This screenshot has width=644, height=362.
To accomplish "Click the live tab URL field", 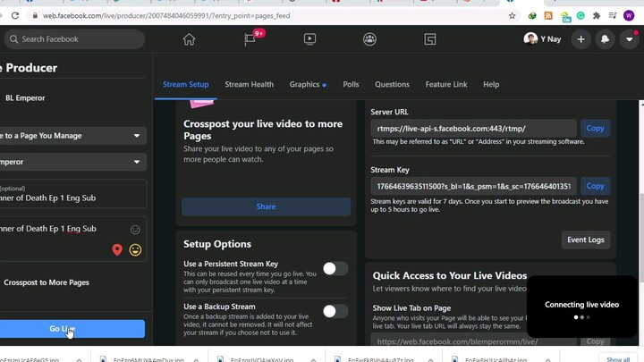I will pos(473,341).
